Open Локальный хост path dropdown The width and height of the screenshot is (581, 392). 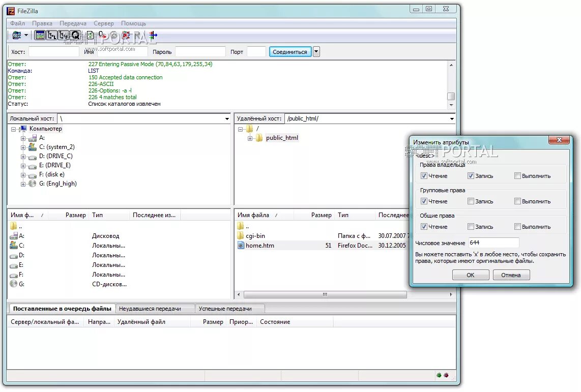[227, 119]
